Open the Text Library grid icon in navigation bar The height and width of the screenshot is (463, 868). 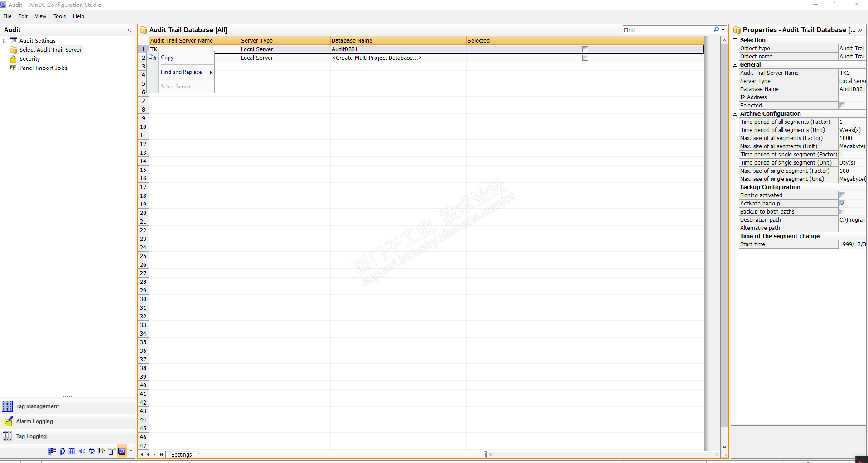(52, 451)
